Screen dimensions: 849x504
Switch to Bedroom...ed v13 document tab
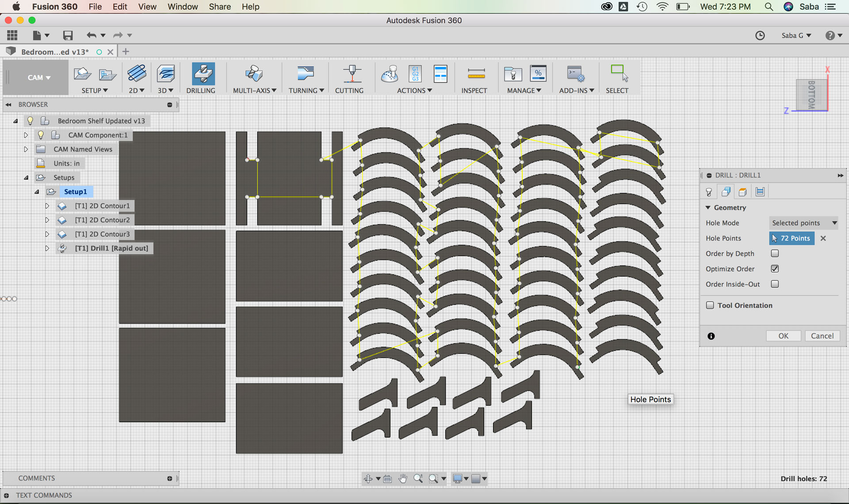tap(55, 52)
